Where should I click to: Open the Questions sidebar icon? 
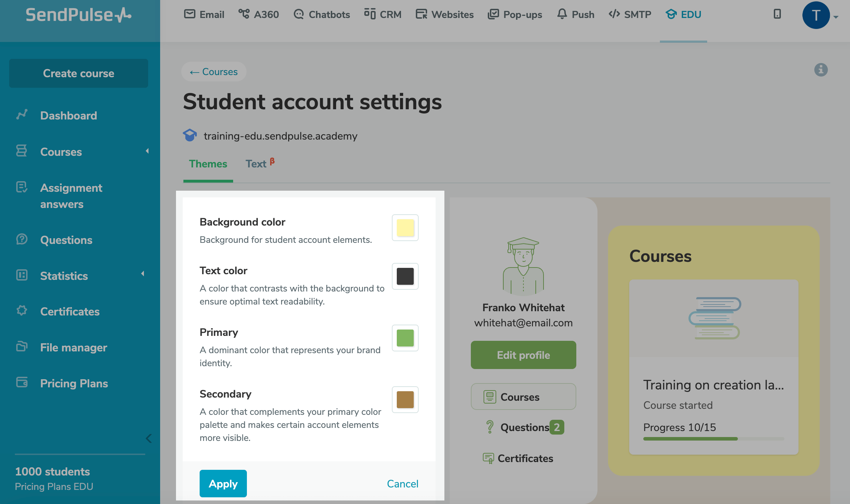(22, 239)
